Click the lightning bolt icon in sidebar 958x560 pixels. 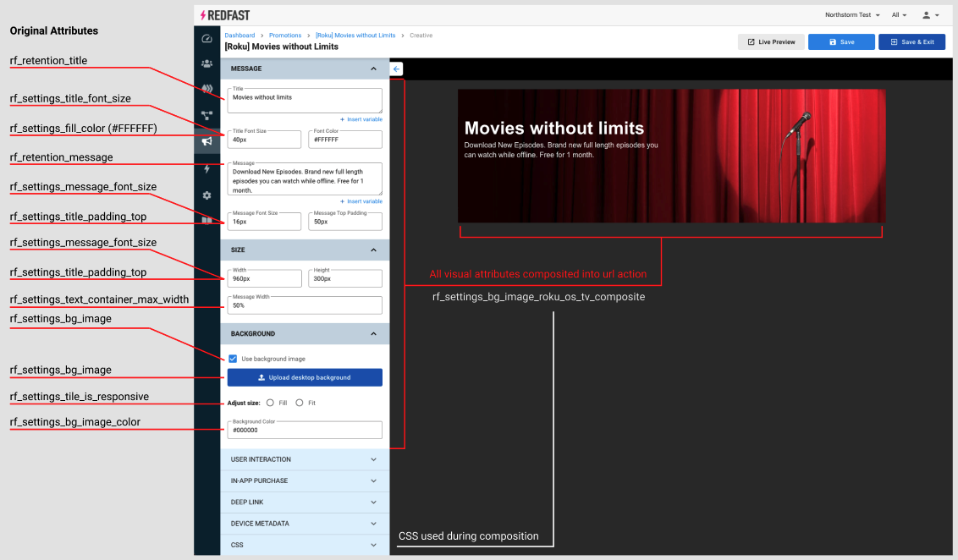tap(206, 168)
